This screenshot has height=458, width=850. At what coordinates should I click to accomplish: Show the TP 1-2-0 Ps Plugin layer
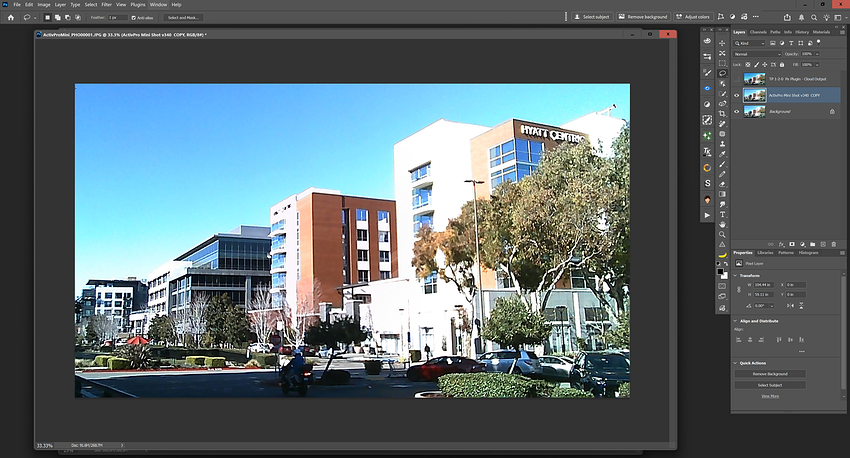[x=737, y=78]
